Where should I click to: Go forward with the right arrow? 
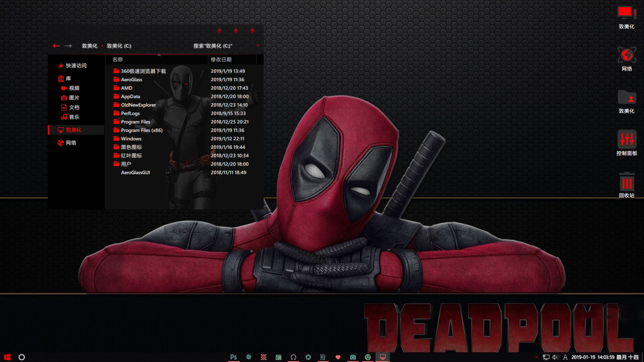click(69, 46)
